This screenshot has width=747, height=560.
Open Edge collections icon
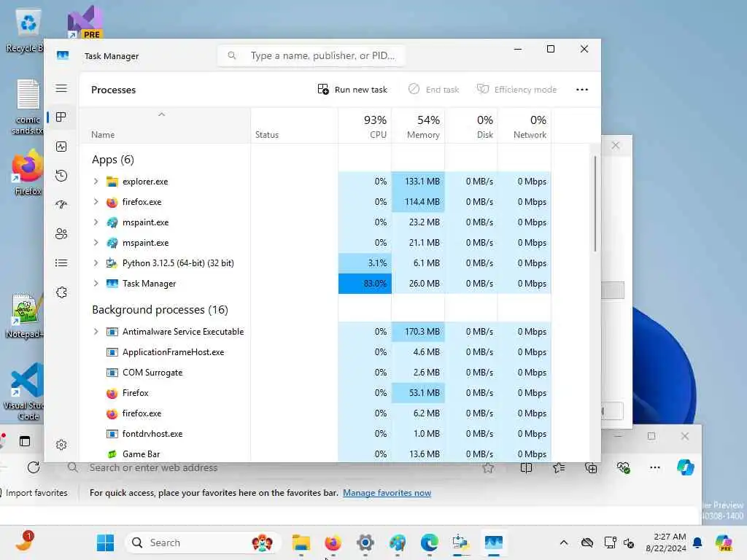591,468
